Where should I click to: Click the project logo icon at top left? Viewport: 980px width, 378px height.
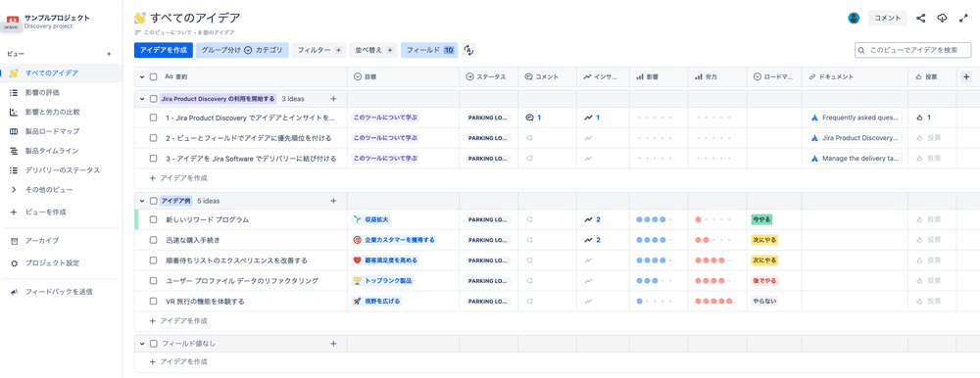click(x=13, y=20)
